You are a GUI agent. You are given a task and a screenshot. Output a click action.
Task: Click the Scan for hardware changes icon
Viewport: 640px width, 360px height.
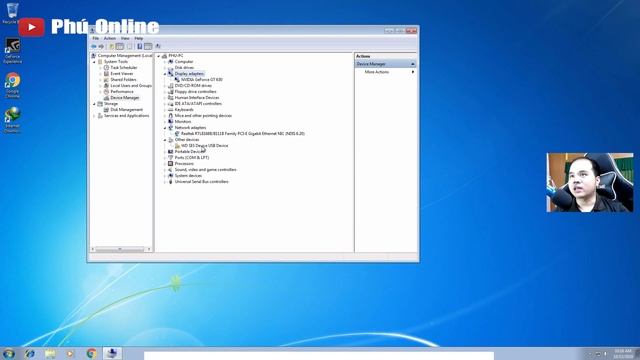click(x=158, y=47)
